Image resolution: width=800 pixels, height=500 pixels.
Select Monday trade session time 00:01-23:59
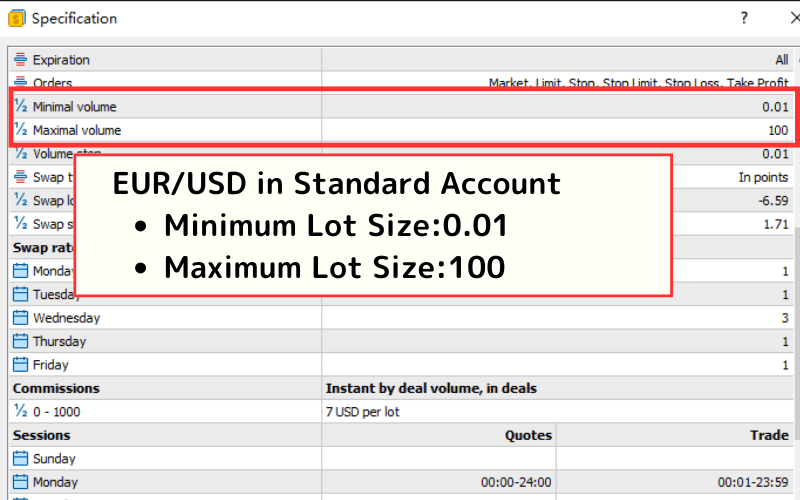(x=752, y=482)
